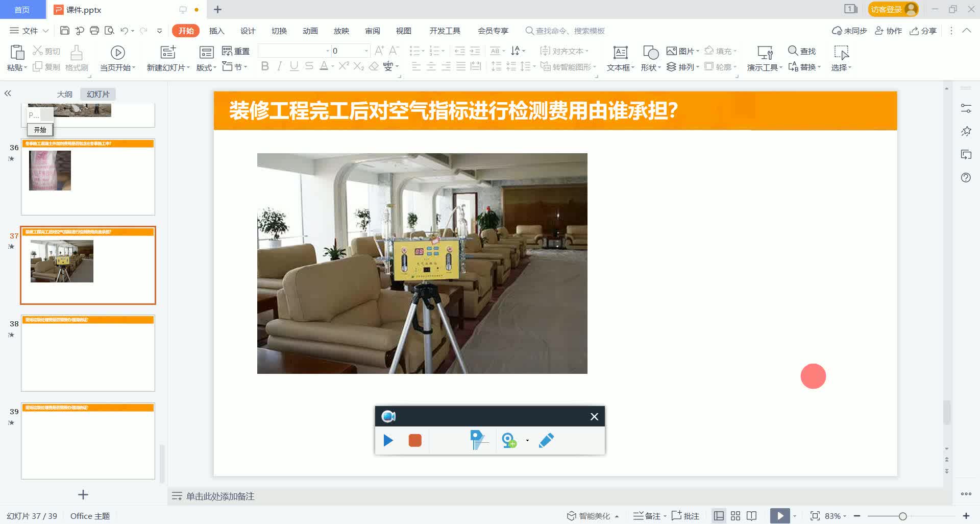Click the New Slide (新建幻灯片) icon
Viewport: 980px width, 524px height.
[x=168, y=52]
